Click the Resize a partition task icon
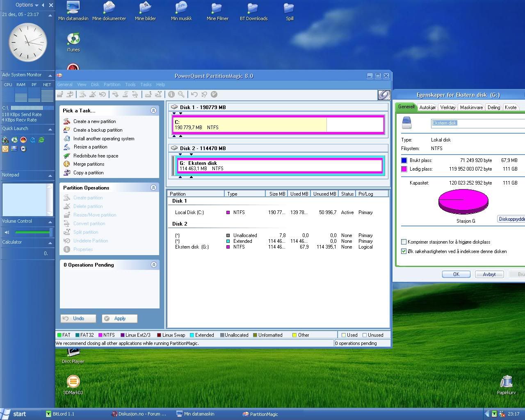This screenshot has height=420, width=525. [67, 147]
